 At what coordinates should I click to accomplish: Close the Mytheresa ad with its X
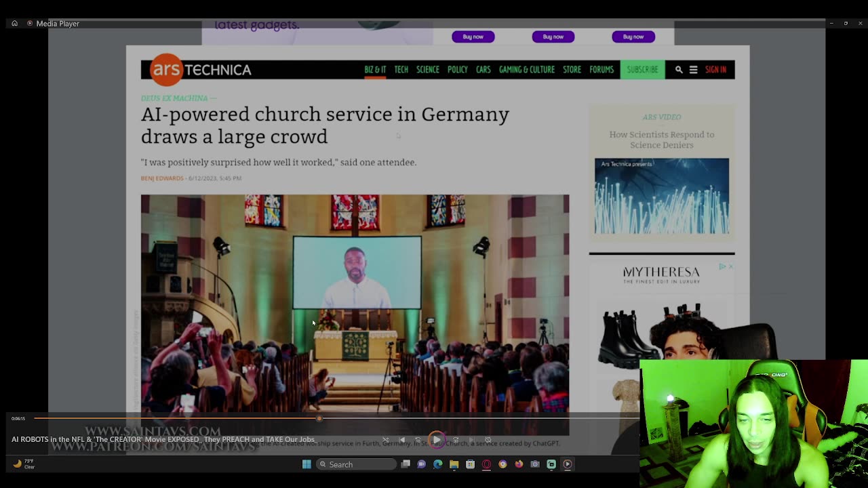click(730, 266)
